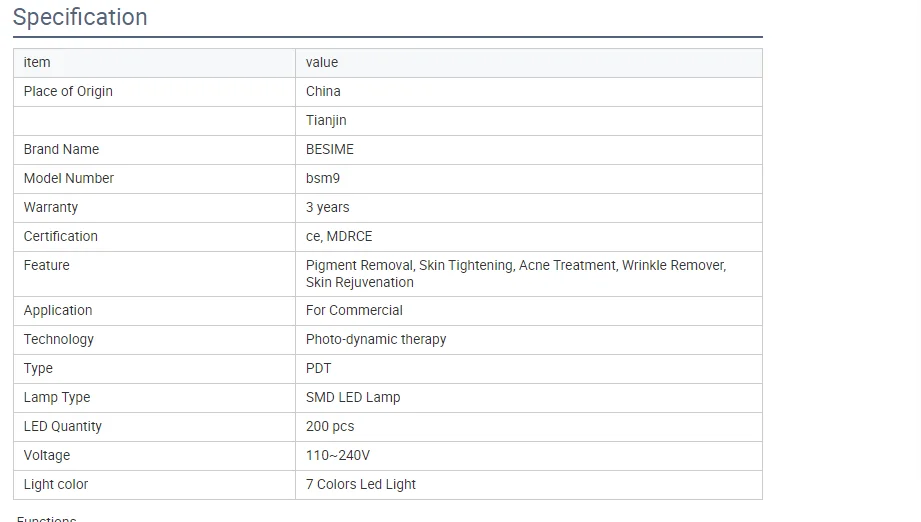Click the Tianjin value cell

(326, 120)
